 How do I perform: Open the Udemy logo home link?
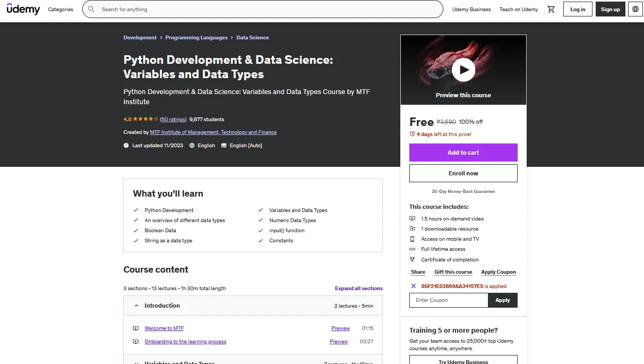pos(23,9)
